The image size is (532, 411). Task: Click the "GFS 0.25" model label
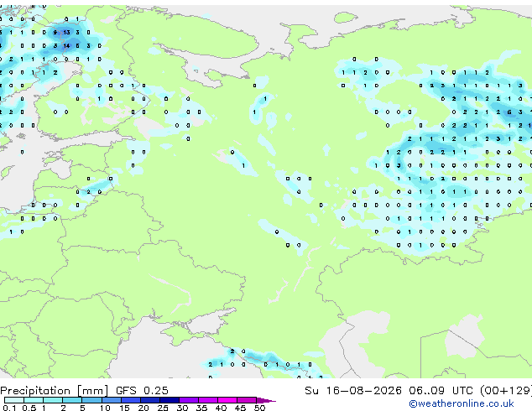[142, 391]
